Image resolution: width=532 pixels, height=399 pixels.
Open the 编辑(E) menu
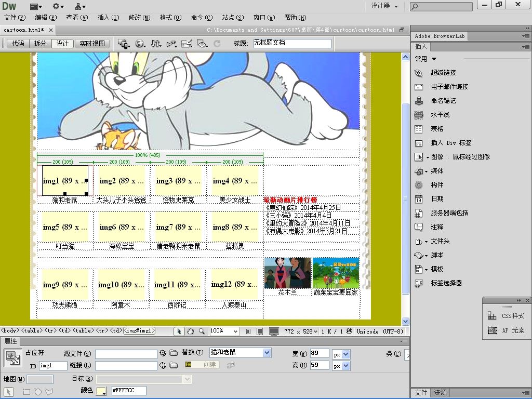tap(46, 18)
